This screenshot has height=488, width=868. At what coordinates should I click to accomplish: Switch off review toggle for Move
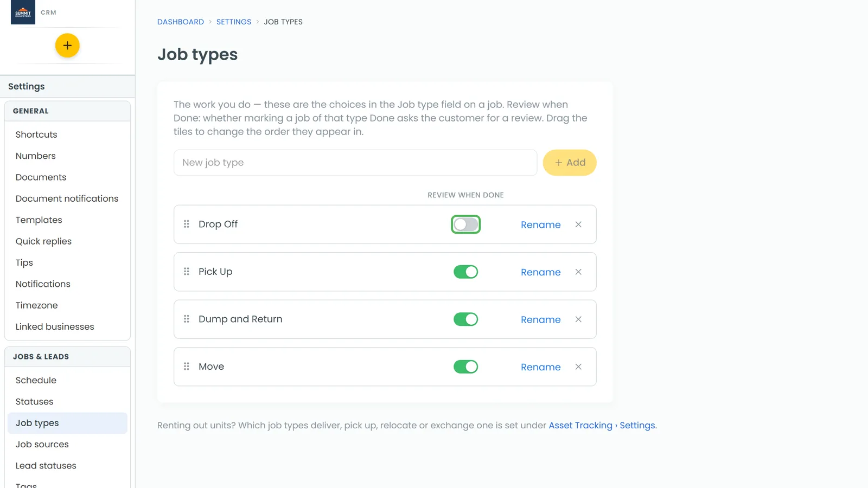[465, 367]
